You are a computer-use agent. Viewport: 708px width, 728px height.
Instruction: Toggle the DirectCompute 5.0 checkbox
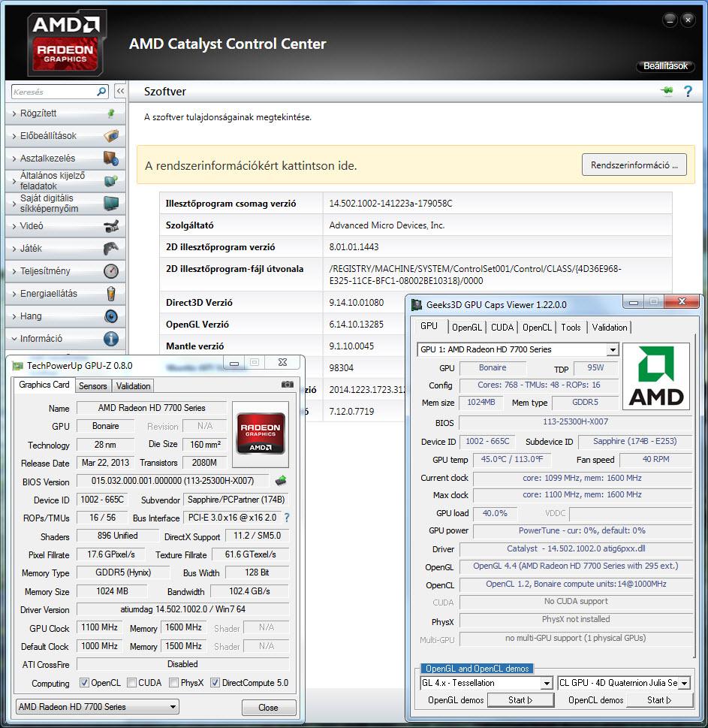pyautogui.click(x=215, y=682)
